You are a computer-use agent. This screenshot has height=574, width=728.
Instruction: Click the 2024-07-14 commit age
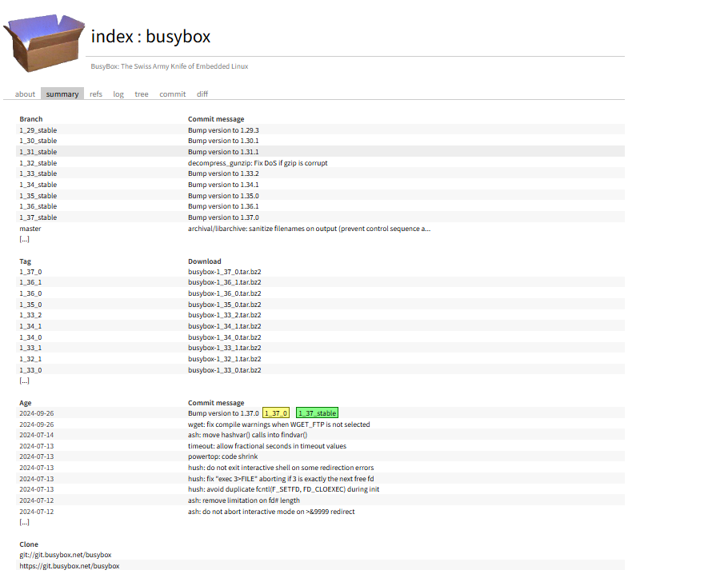click(37, 435)
